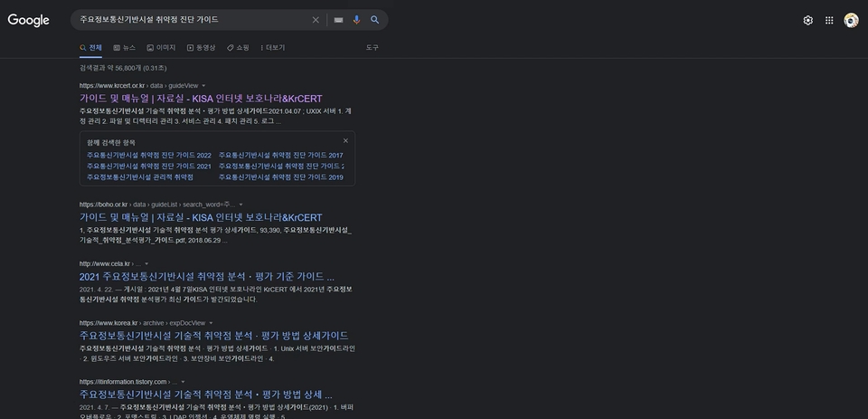Focus the Google search input field
This screenshot has width=868, height=419.
click(193, 20)
